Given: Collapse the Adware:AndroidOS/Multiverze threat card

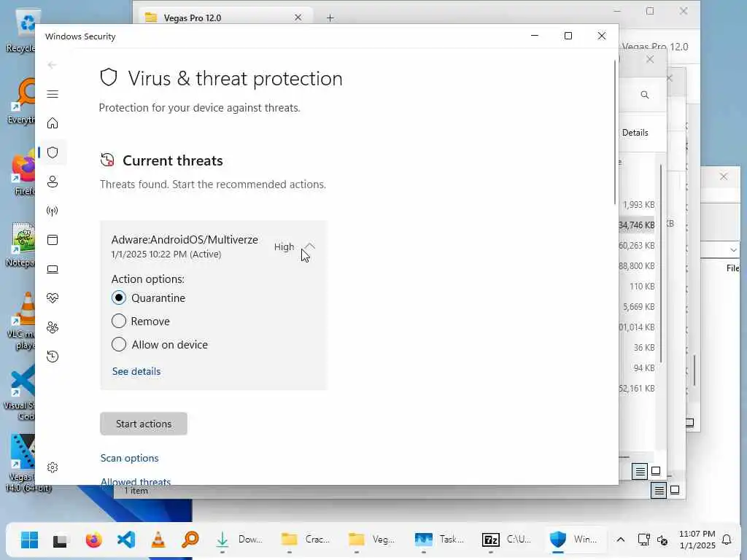Looking at the screenshot, I should [309, 246].
